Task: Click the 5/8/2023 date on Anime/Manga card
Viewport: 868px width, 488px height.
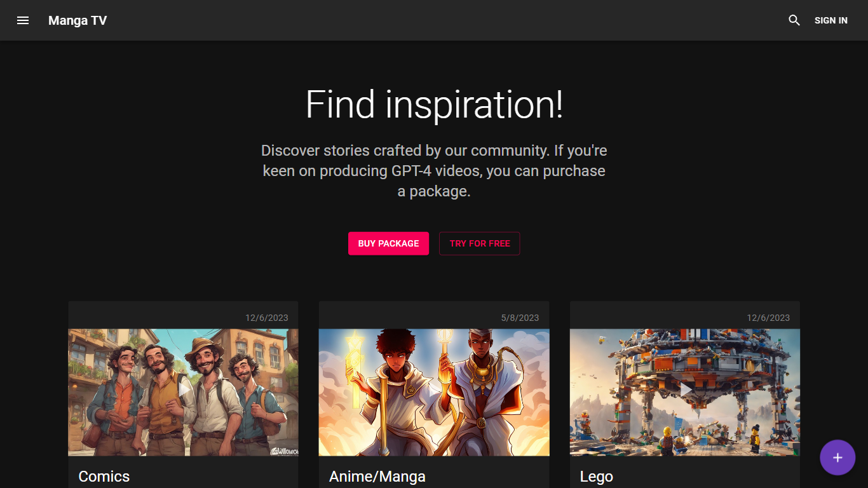Action: click(520, 318)
